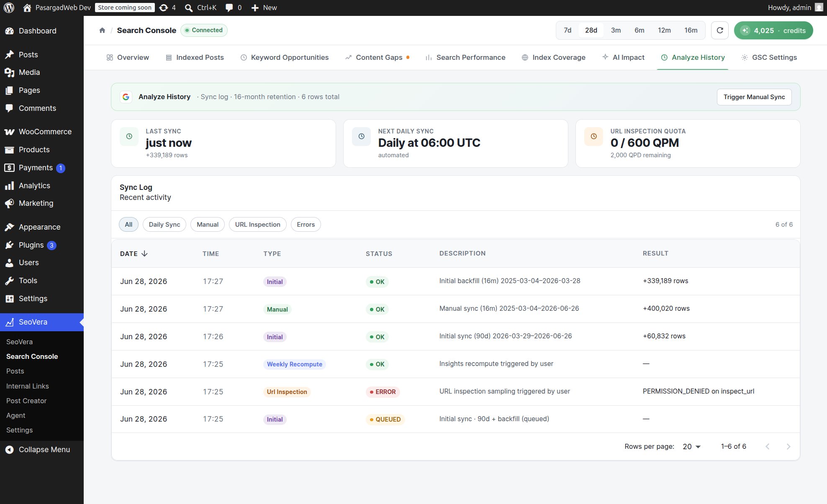Click the Marketing megaphone icon
This screenshot has width=827, height=504.
point(9,203)
